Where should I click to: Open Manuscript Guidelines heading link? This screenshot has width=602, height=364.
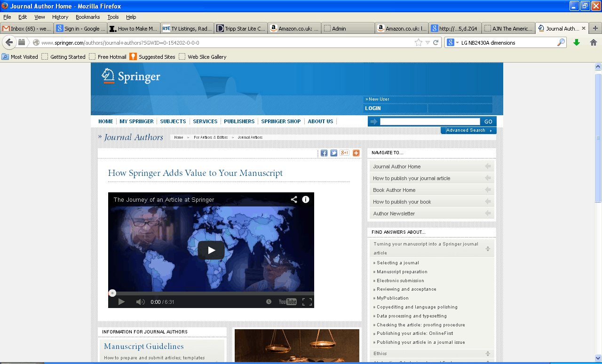point(144,347)
